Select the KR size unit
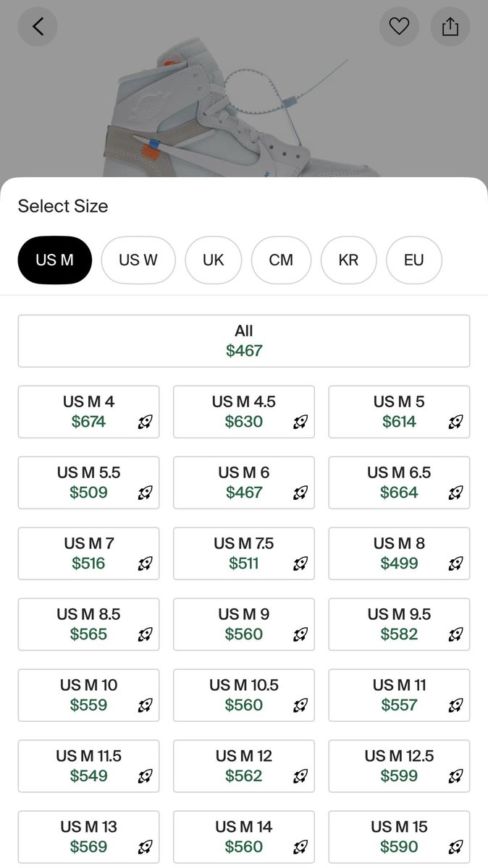The height and width of the screenshot is (868, 488). (x=348, y=260)
